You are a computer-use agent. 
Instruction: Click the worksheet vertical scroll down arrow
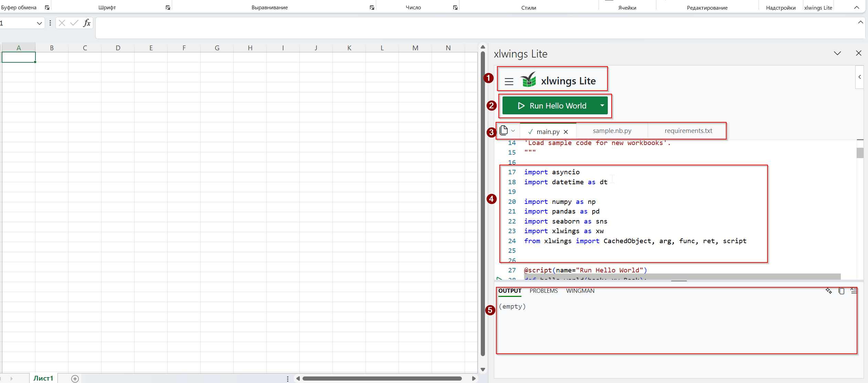pos(483,370)
